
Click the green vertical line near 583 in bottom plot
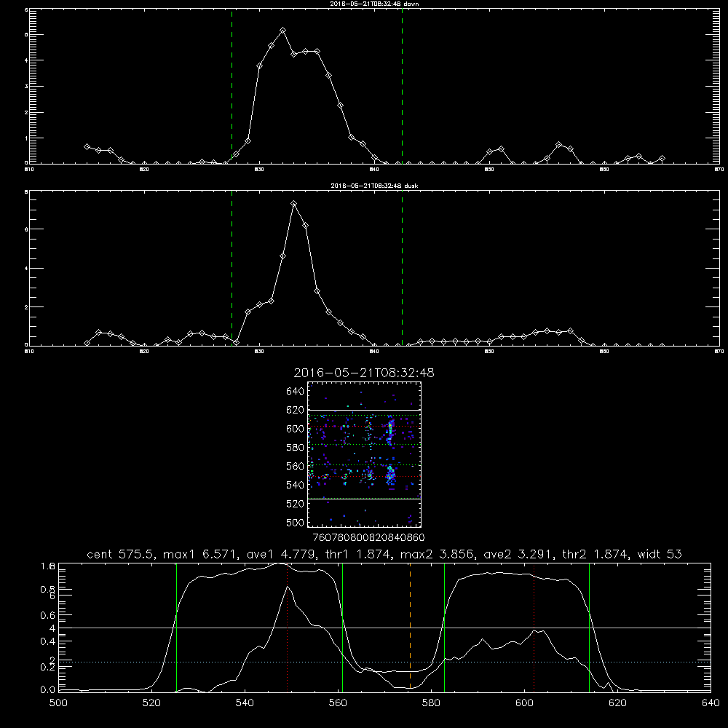pyautogui.click(x=444, y=627)
